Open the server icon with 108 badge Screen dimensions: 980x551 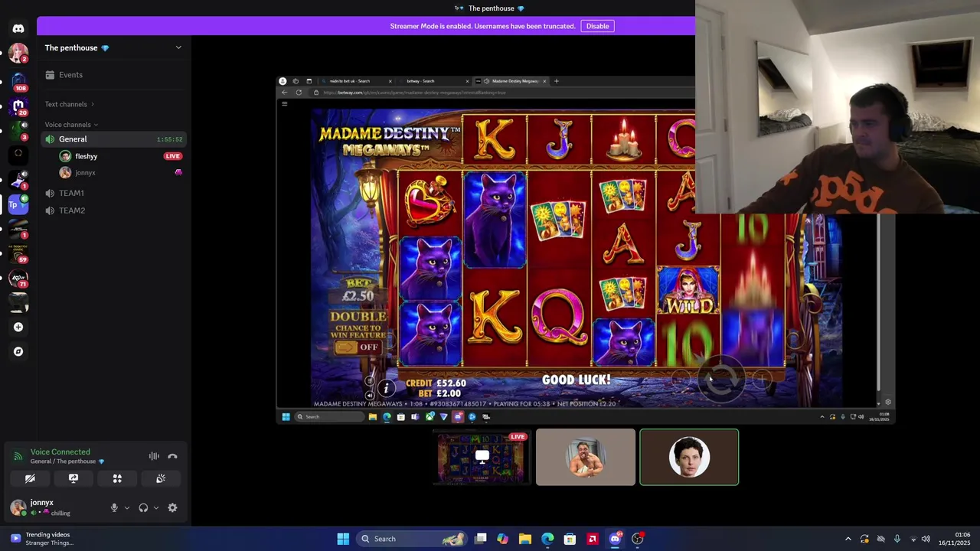[18, 80]
